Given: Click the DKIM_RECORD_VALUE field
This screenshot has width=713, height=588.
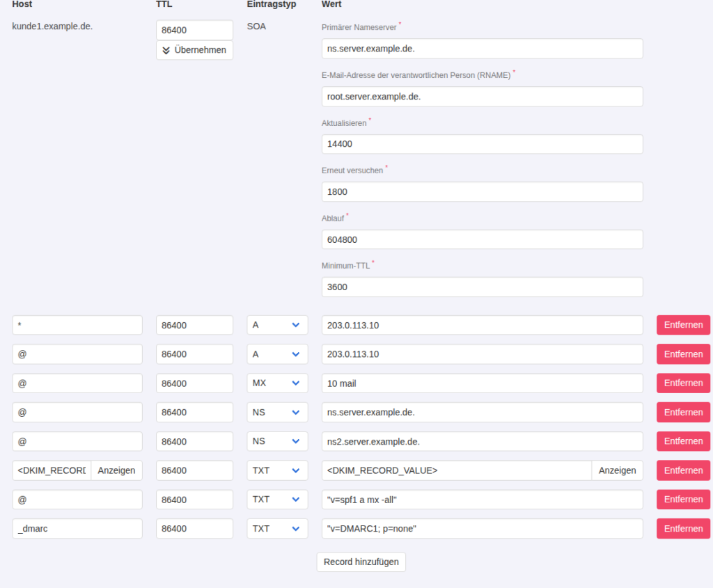Looking at the screenshot, I should pos(456,470).
